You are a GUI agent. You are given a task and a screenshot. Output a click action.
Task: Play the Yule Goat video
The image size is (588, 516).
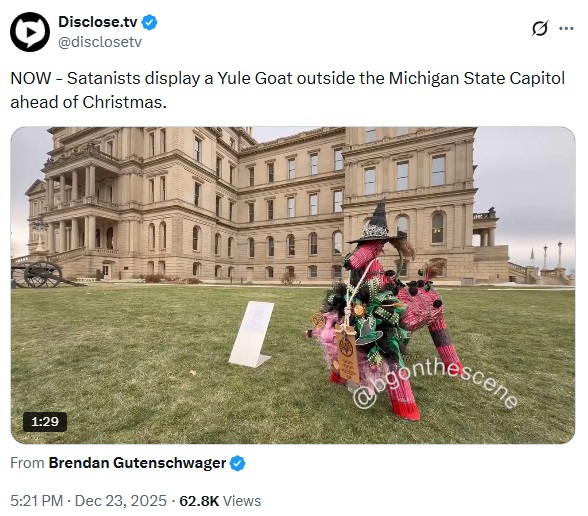tap(293, 285)
